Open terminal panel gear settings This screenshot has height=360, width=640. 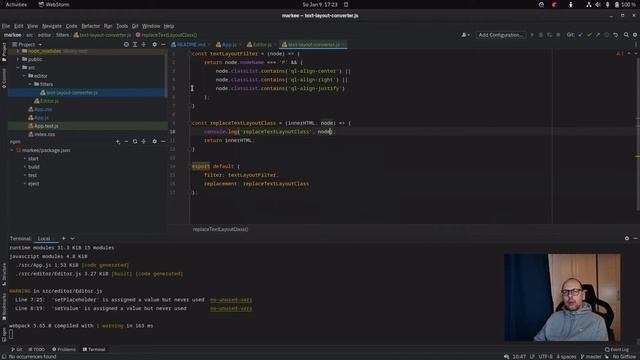(x=627, y=238)
